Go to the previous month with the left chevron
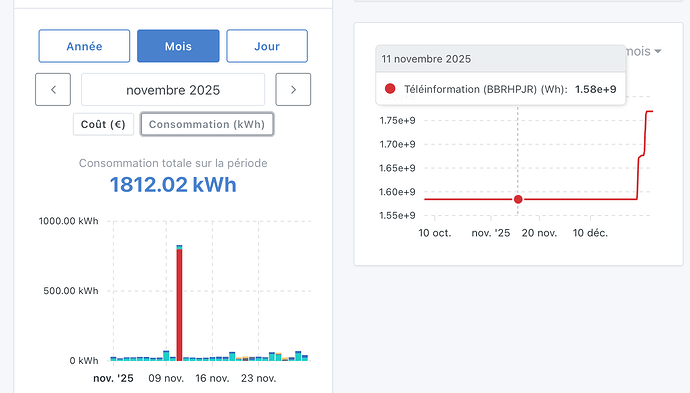 pos(53,89)
